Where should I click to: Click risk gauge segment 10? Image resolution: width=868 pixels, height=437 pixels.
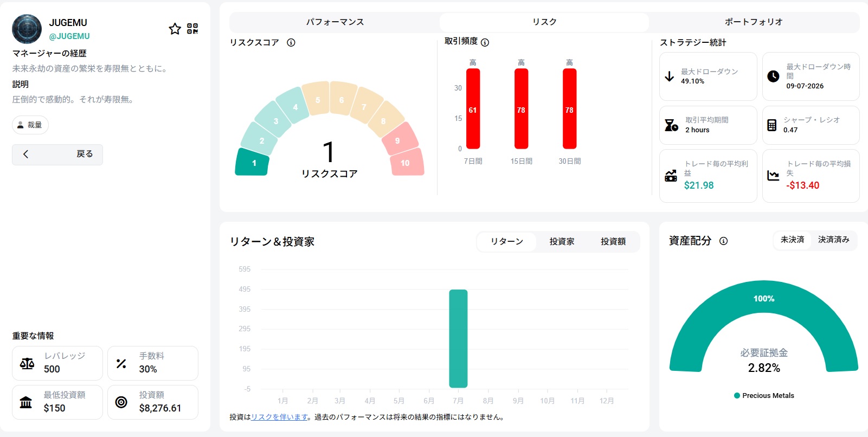pyautogui.click(x=407, y=162)
